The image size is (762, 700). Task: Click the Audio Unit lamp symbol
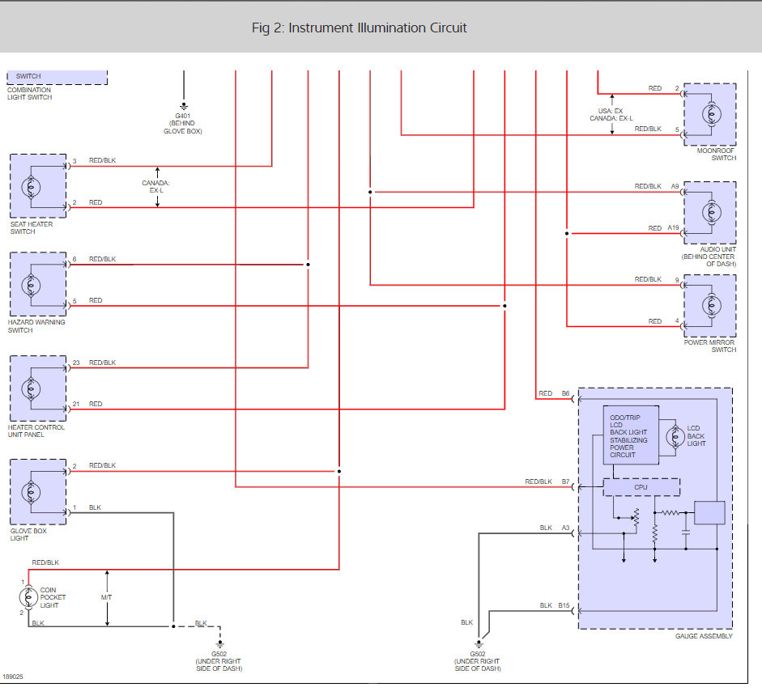tap(712, 212)
